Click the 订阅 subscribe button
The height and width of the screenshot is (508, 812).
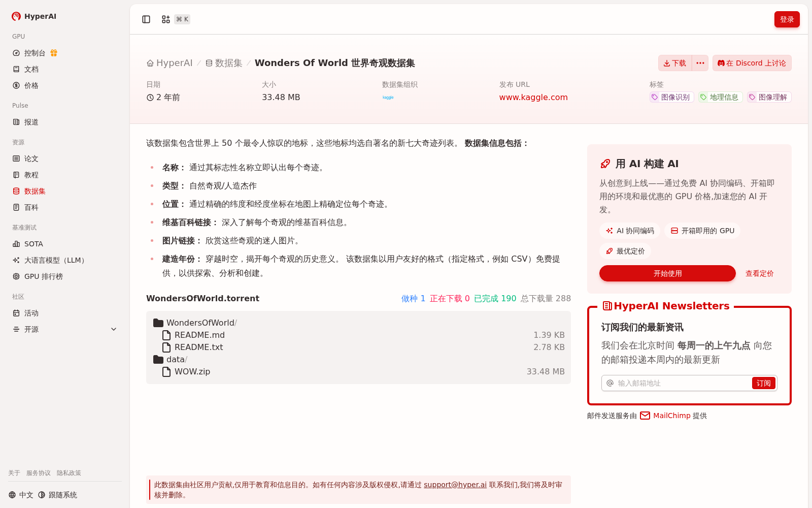pos(763,383)
